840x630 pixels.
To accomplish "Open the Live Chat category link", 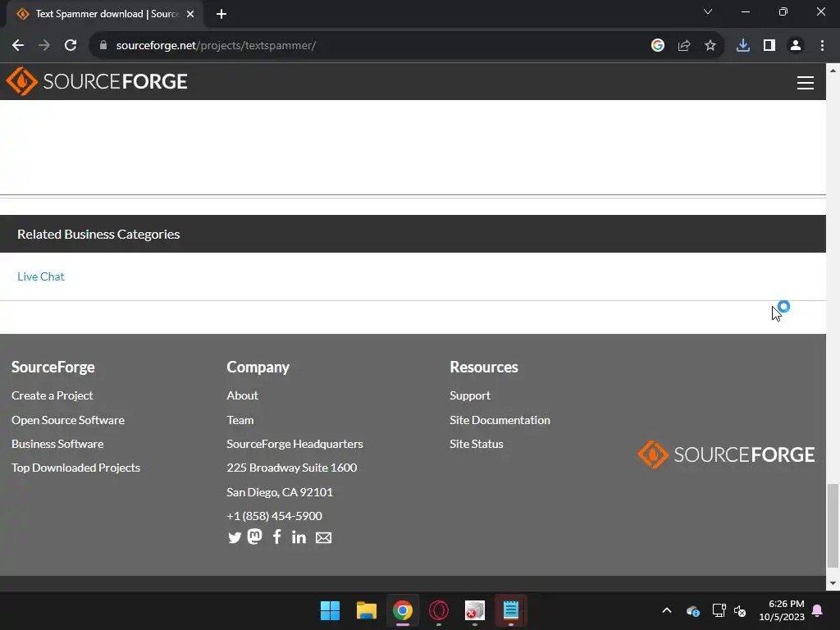I will click(x=41, y=276).
